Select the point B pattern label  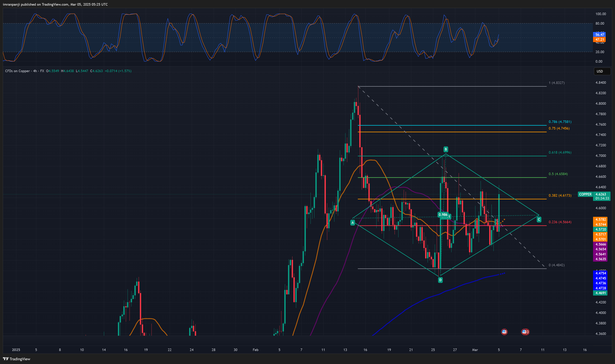(446, 149)
